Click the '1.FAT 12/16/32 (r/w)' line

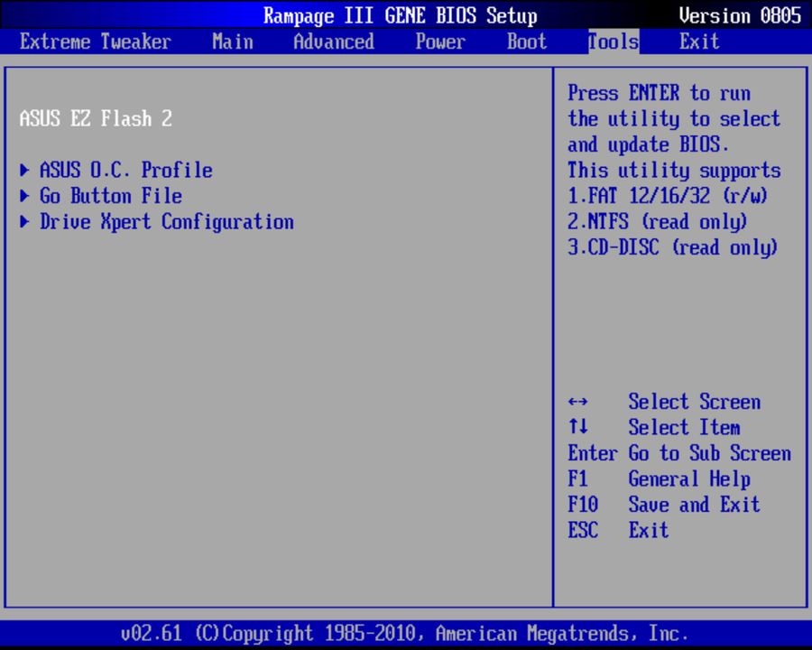point(667,196)
